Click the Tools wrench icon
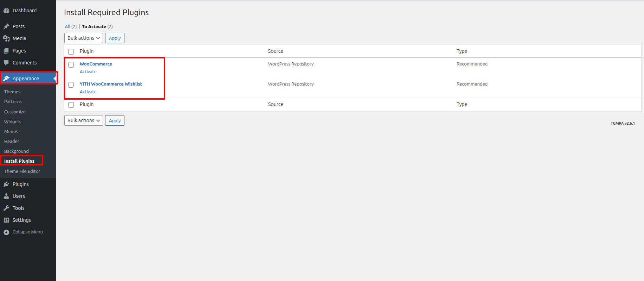Screen dimensions: 644x281 pos(6,208)
